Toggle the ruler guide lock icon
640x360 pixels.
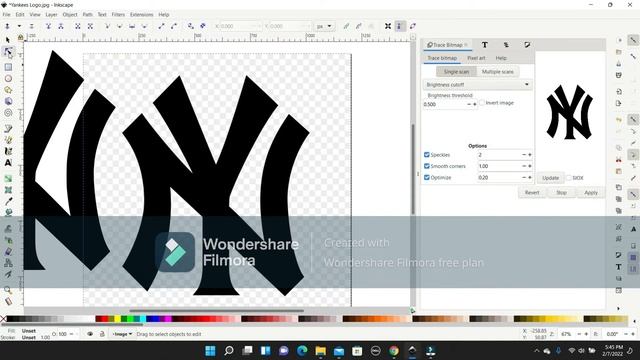[x=20, y=38]
